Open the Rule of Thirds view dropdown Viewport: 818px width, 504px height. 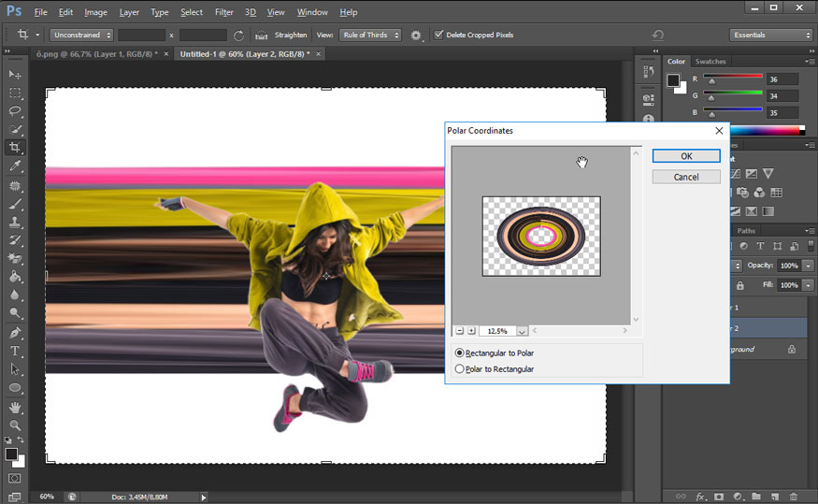click(x=368, y=36)
